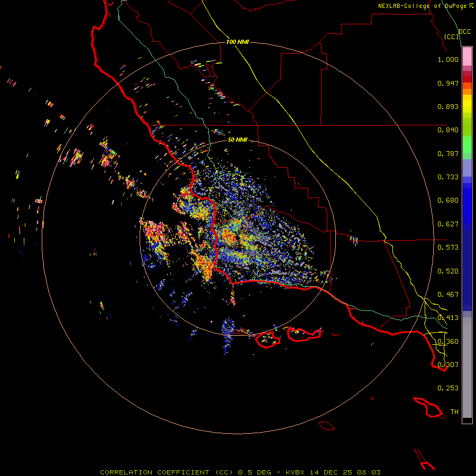Screen dimensions: 476x476
Task: Pick the pink segment atop the color bar
Action: pyautogui.click(x=467, y=57)
